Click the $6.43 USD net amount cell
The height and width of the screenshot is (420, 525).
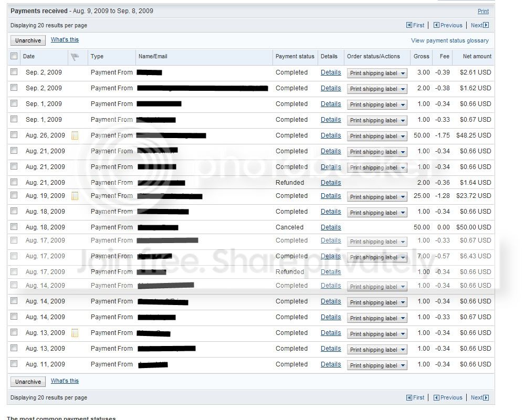476,256
